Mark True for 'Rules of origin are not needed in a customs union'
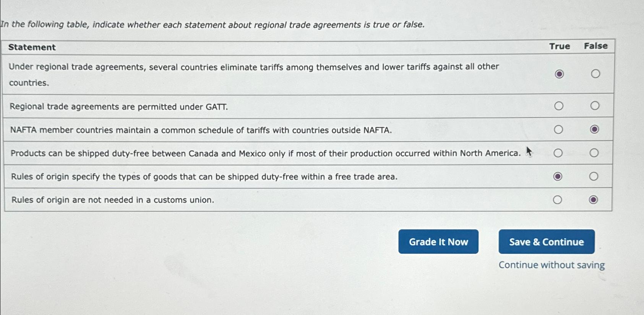This screenshot has height=315, width=644. (x=558, y=199)
